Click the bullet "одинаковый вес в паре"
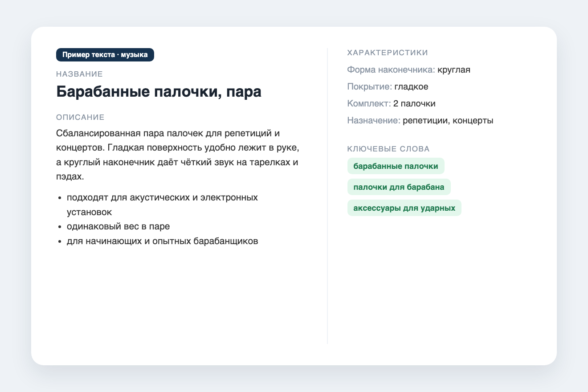 (118, 226)
